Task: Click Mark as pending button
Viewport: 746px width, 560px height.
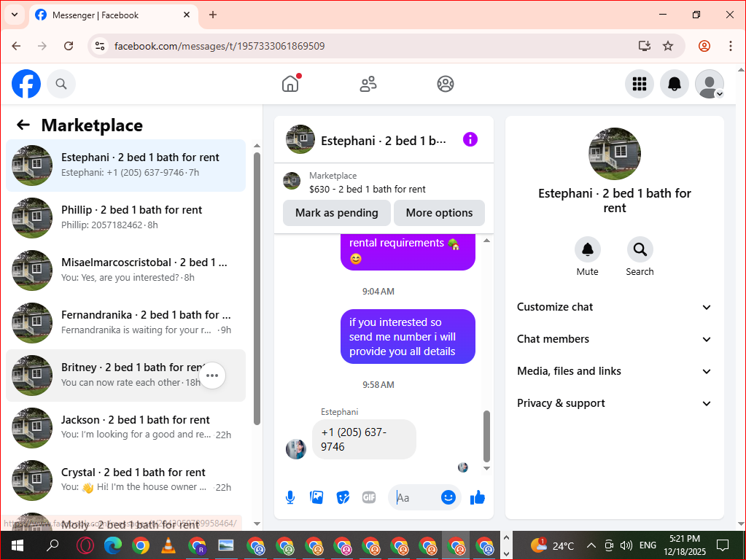Action: pos(337,213)
